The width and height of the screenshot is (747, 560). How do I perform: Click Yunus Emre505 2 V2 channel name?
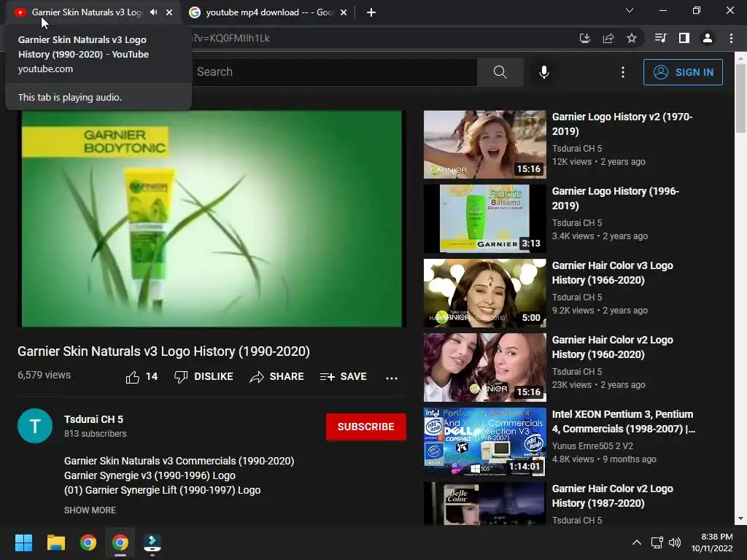tap(592, 446)
